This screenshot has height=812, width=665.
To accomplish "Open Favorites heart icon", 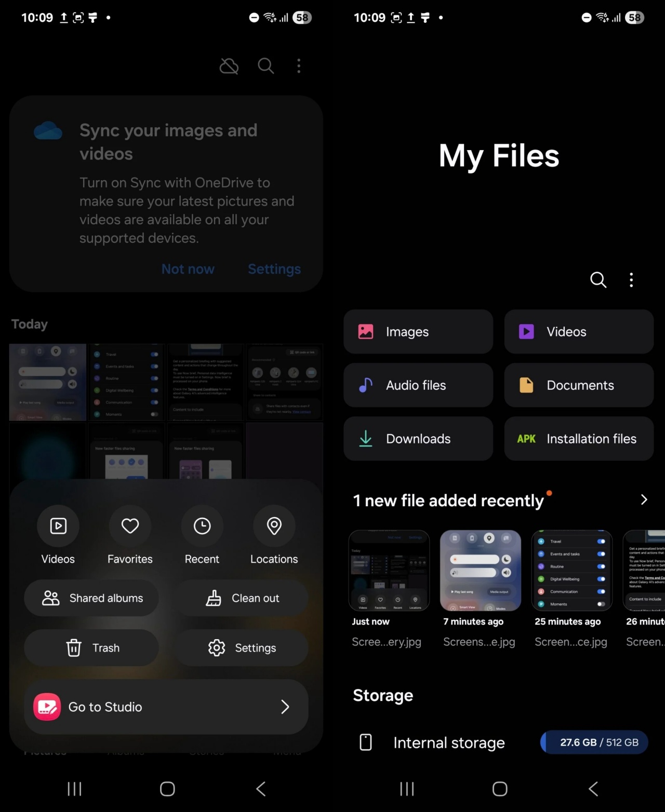I will point(130,526).
